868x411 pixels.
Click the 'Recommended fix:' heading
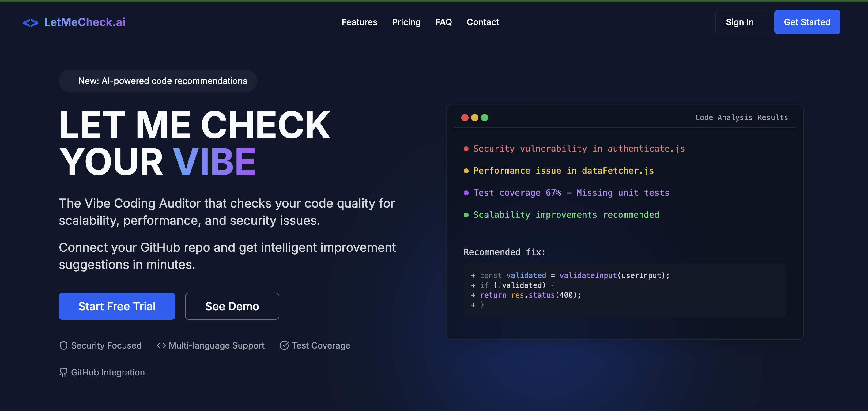click(504, 252)
